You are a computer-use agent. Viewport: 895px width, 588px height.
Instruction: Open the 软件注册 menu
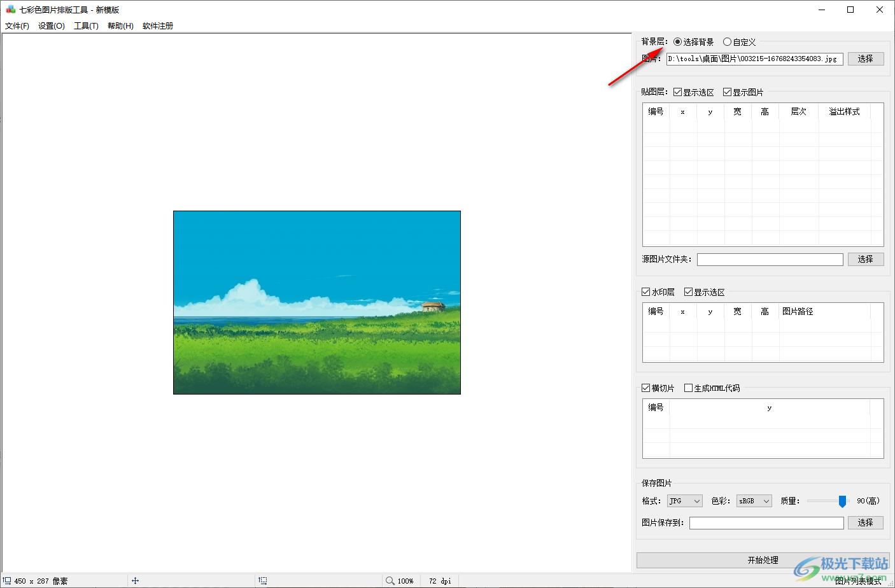[158, 26]
